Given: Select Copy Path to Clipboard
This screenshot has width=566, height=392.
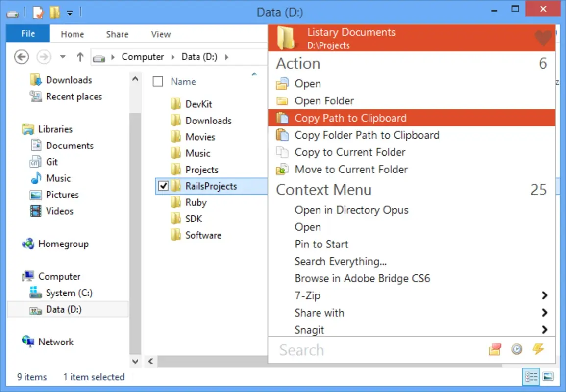Looking at the screenshot, I should (x=350, y=118).
